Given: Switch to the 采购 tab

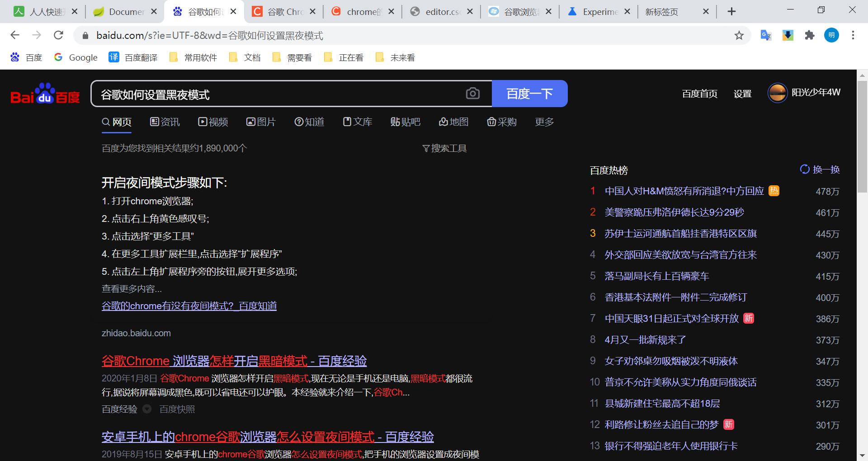Looking at the screenshot, I should pyautogui.click(x=502, y=122).
